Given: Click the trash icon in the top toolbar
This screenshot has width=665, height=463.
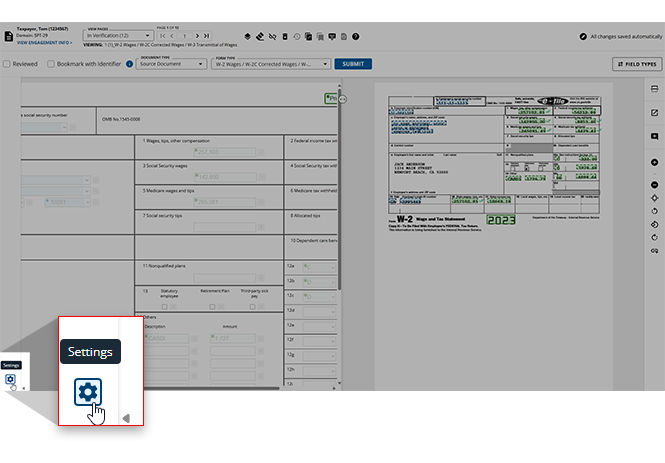Looking at the screenshot, I should [x=285, y=36].
